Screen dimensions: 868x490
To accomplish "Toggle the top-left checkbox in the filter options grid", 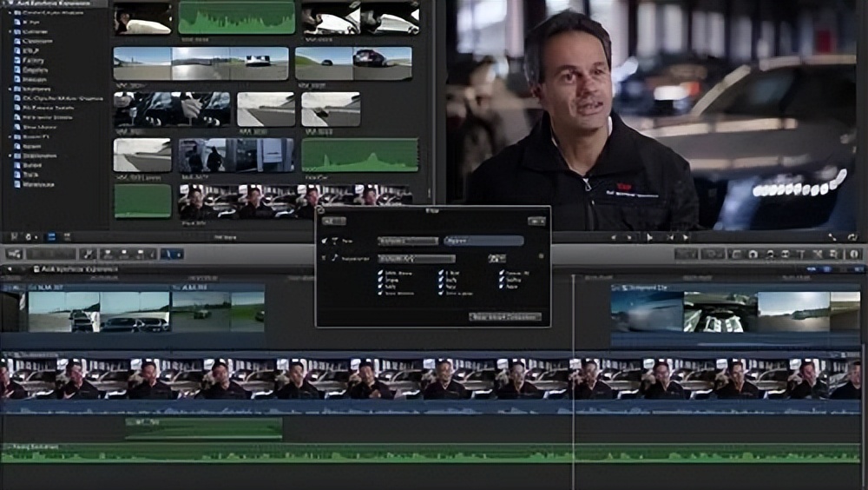I will pyautogui.click(x=381, y=273).
